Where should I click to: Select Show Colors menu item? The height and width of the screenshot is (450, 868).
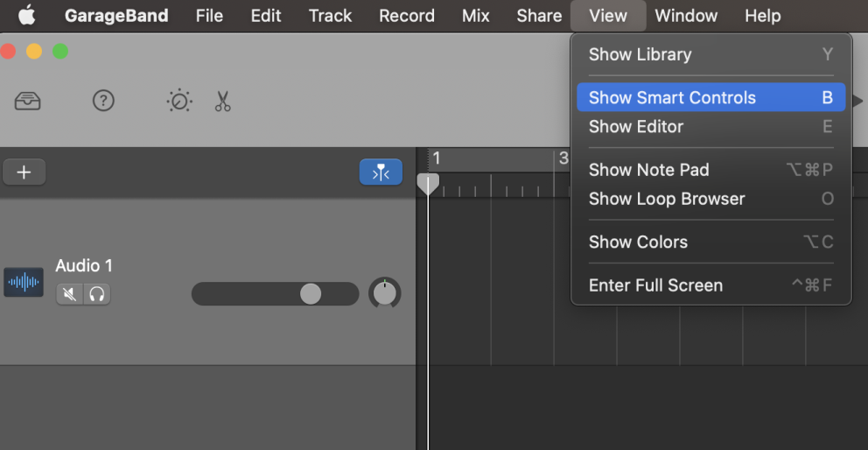click(x=710, y=242)
